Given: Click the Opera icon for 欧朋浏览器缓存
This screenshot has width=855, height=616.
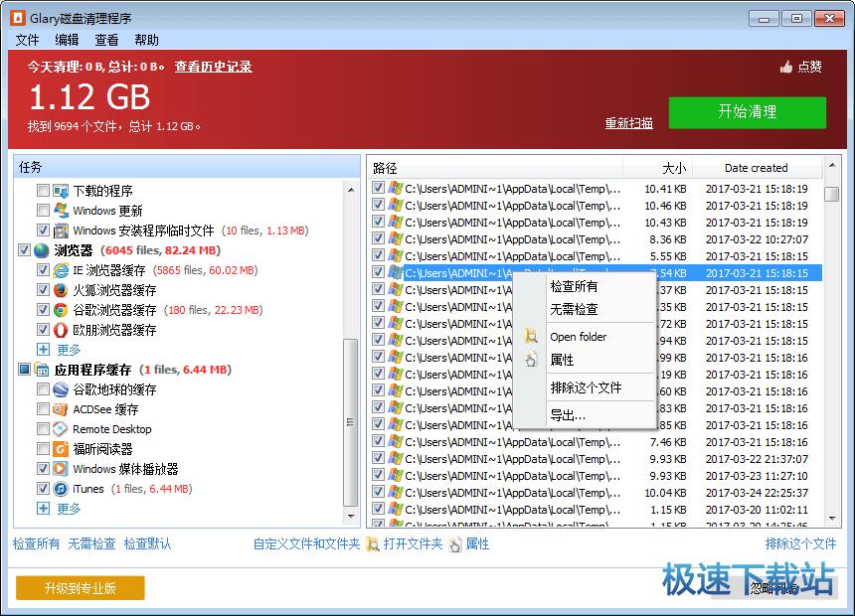Looking at the screenshot, I should (x=60, y=329).
